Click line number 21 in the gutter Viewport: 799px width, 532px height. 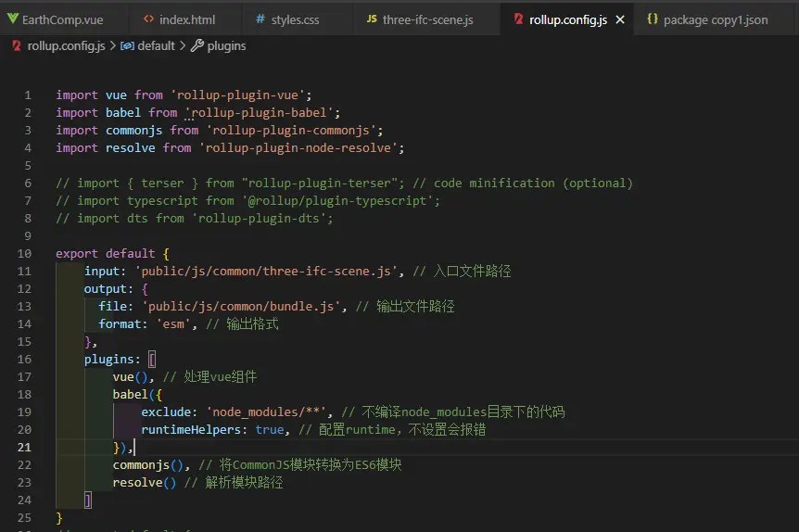[24, 448]
